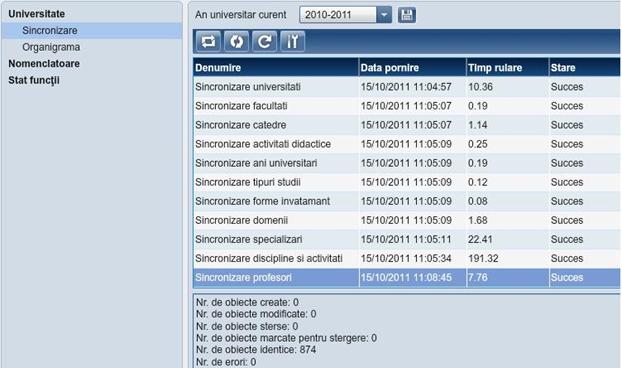Open the academic year dropdown arrow
The height and width of the screenshot is (368, 622).
coord(384,15)
